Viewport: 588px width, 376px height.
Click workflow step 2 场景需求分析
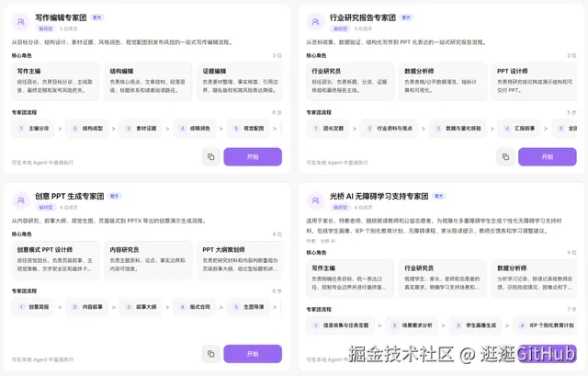point(412,325)
